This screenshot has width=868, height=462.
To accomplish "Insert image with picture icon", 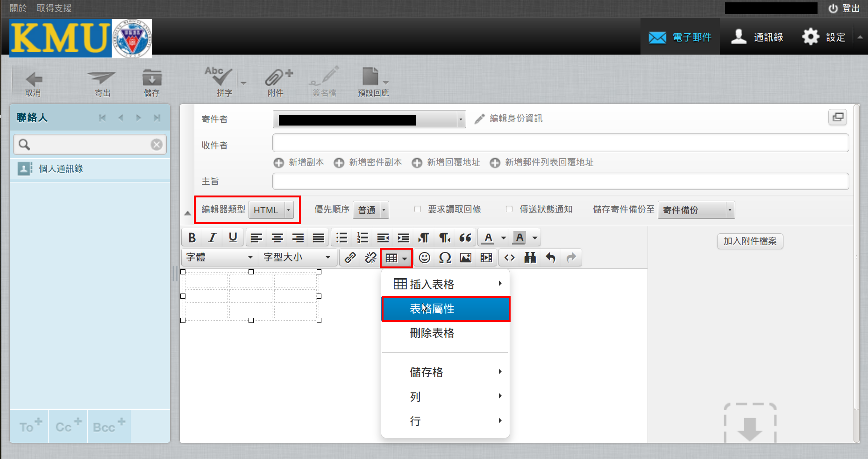I will point(466,258).
